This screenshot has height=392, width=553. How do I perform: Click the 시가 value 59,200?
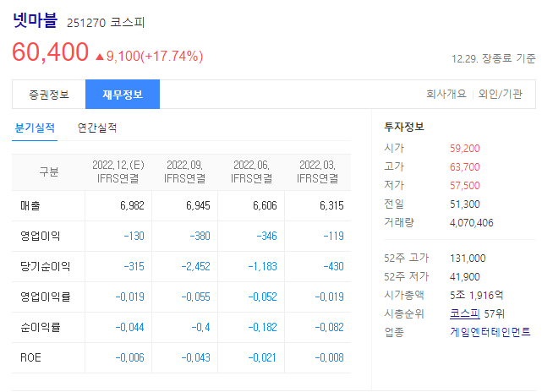pyautogui.click(x=465, y=149)
